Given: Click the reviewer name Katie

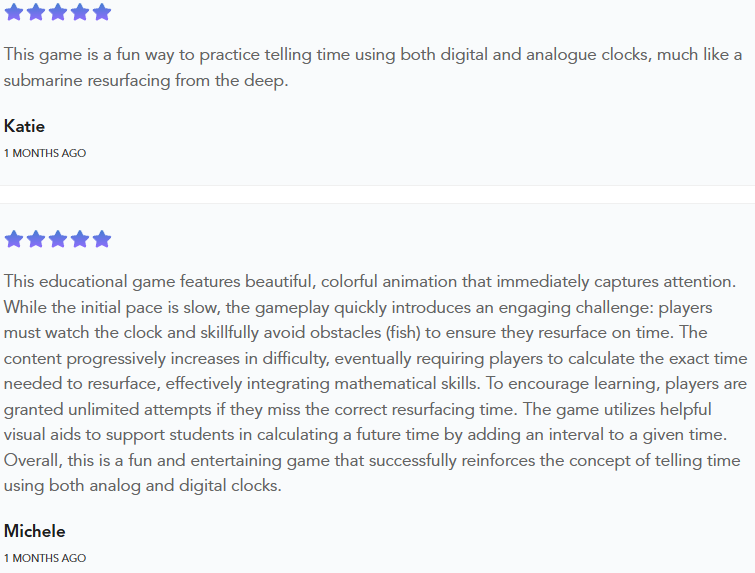Looking at the screenshot, I should [x=24, y=126].
